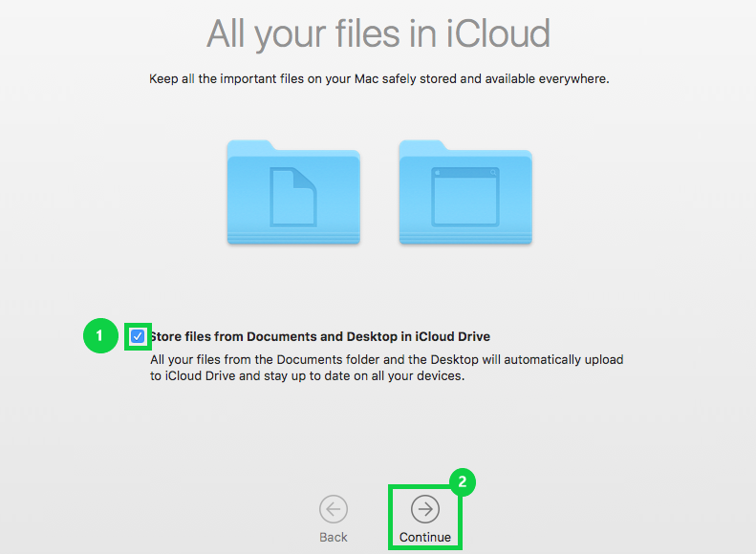This screenshot has height=554, width=756.
Task: Click the Continue text label
Action: (x=424, y=537)
